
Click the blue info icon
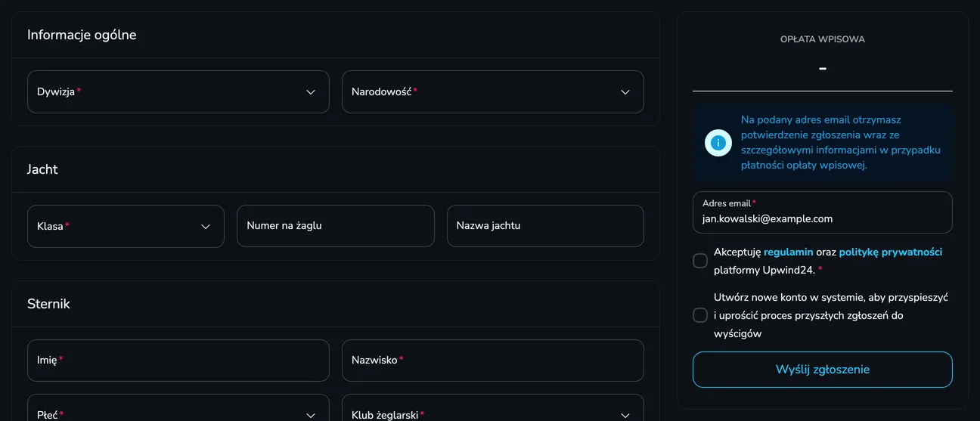pos(718,143)
